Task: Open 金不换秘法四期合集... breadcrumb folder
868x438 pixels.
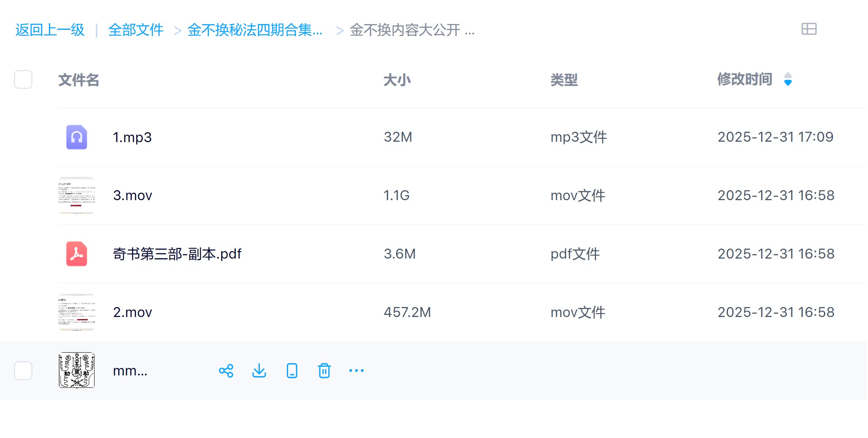Action: (255, 30)
